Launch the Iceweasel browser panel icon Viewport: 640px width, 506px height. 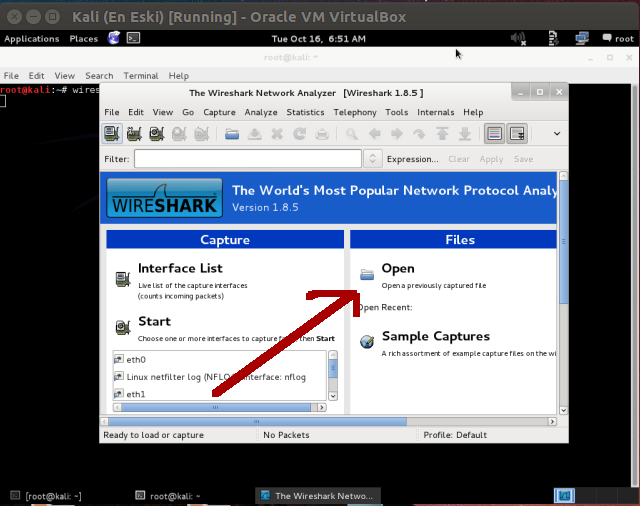tap(114, 38)
